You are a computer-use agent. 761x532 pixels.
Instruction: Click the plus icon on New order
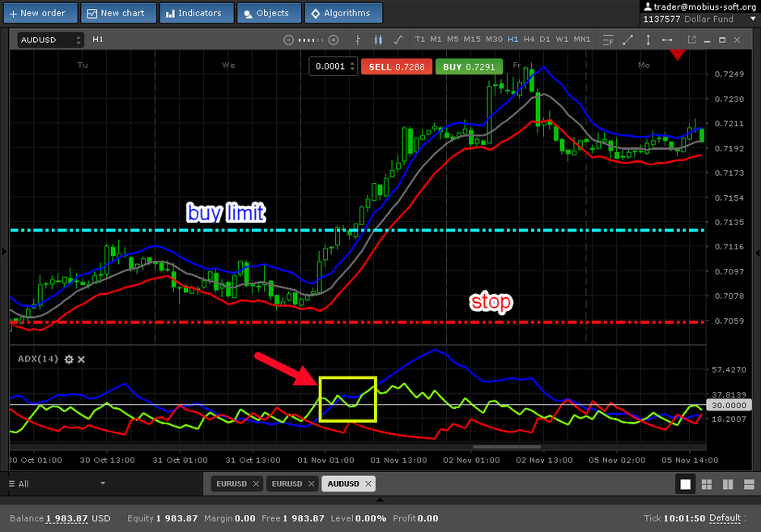(x=13, y=14)
